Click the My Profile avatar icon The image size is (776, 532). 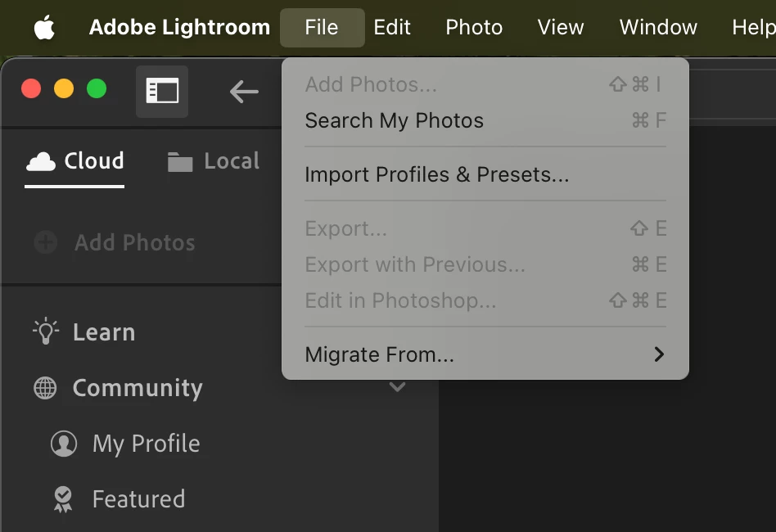pyautogui.click(x=64, y=444)
